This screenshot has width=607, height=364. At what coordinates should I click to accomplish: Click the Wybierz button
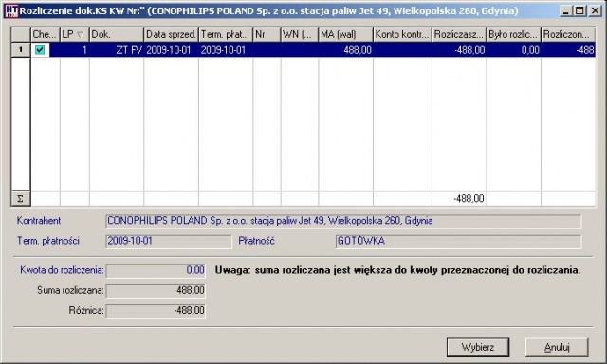(x=478, y=347)
